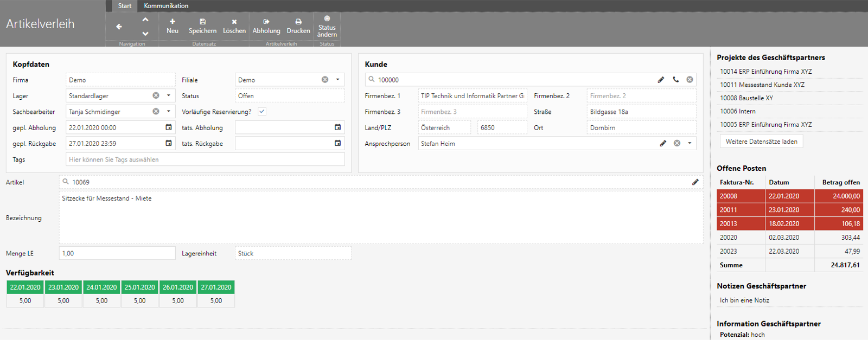
Task: Clear the Sachbearbeiter Tanja Schmidinger value
Action: tap(156, 111)
